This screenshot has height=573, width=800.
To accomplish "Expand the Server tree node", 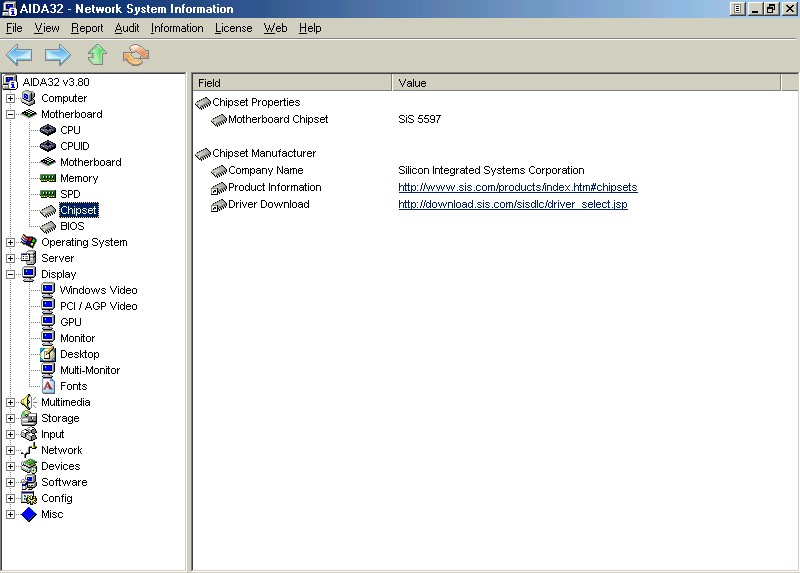I will coord(10,258).
